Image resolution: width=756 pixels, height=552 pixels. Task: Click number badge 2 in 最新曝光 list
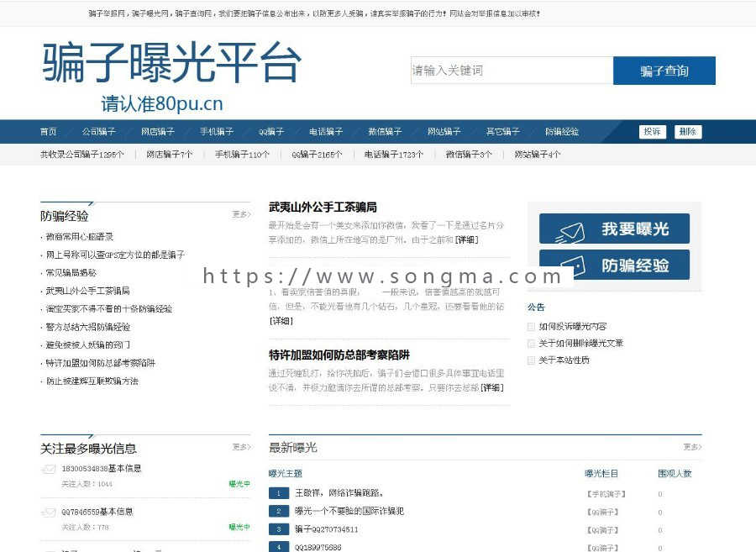click(279, 511)
